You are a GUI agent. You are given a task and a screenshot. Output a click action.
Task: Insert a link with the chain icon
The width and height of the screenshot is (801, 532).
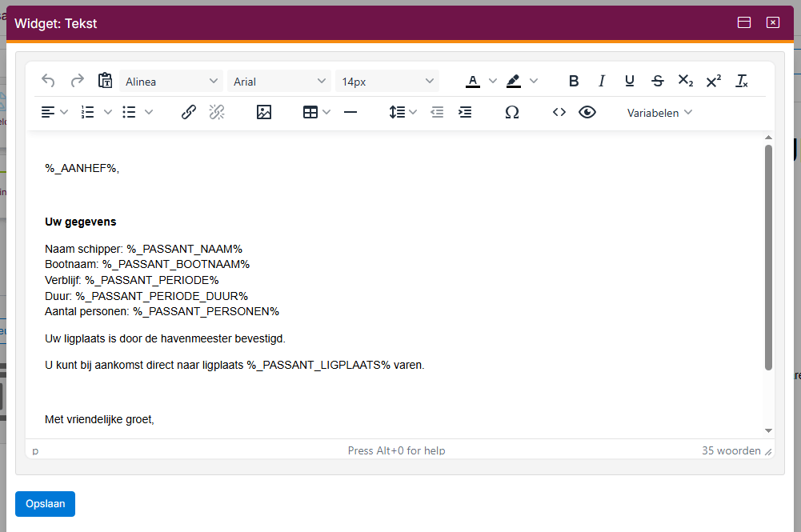pyautogui.click(x=189, y=112)
